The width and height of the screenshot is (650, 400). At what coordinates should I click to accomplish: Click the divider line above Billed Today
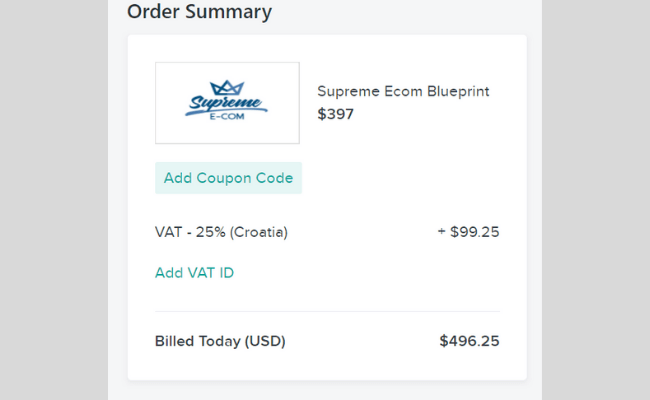(327, 311)
